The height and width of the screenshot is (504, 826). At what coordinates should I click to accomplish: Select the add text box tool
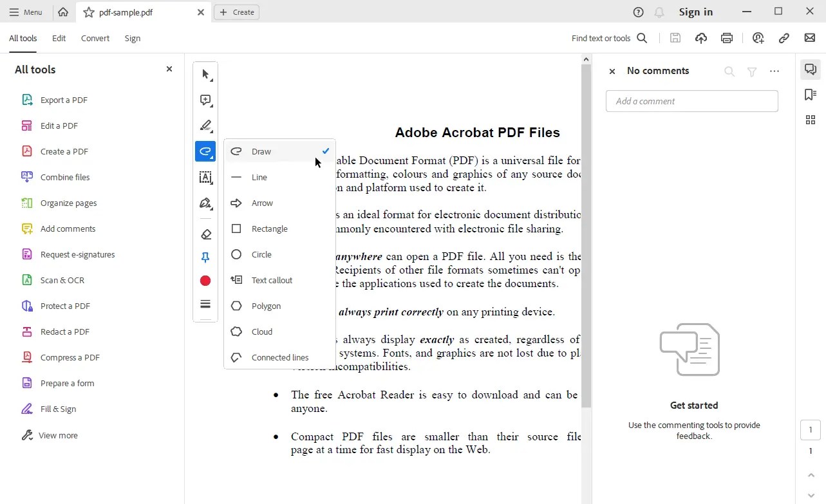(205, 178)
